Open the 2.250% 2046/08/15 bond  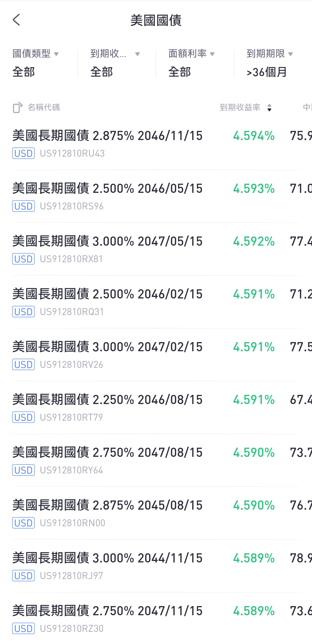pos(156,408)
